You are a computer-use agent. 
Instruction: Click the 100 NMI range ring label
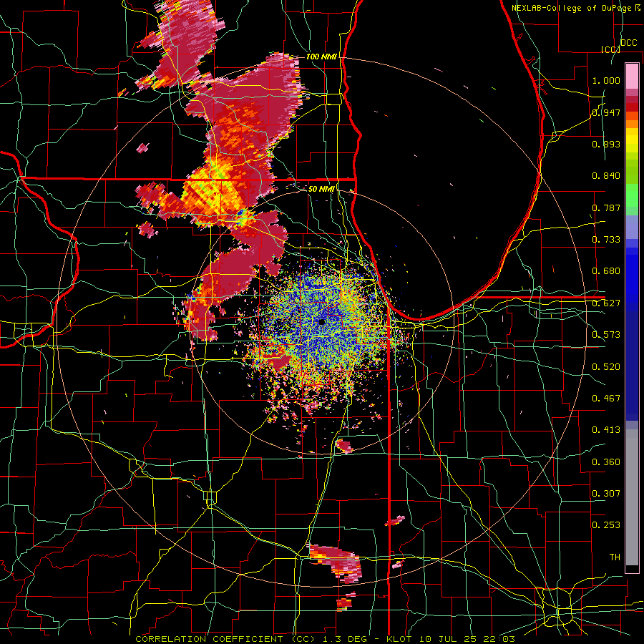coord(321,57)
